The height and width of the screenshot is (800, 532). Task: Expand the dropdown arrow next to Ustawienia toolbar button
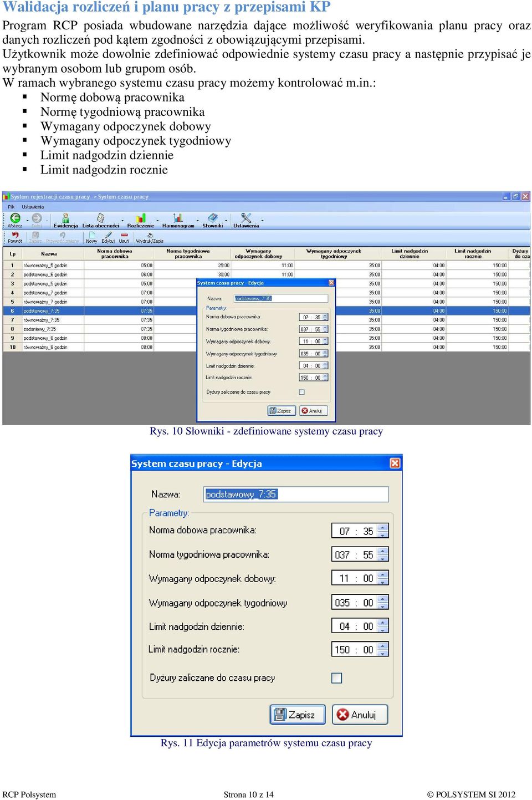click(262, 220)
